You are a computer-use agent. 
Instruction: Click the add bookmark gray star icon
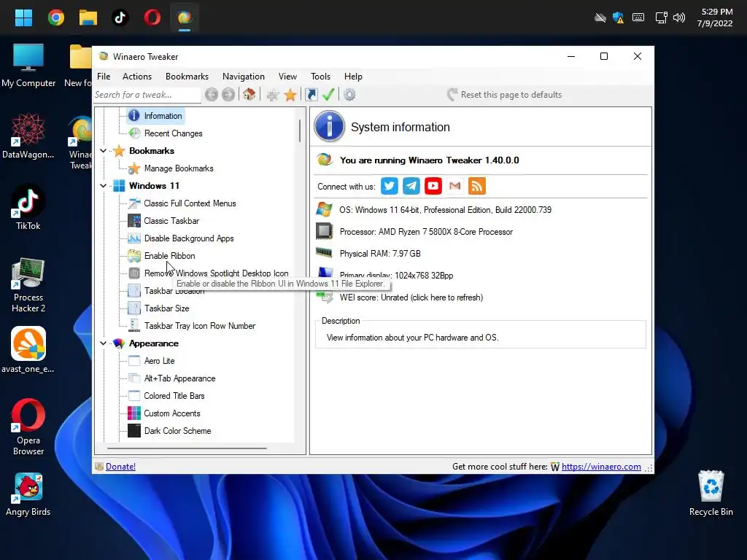coord(273,95)
